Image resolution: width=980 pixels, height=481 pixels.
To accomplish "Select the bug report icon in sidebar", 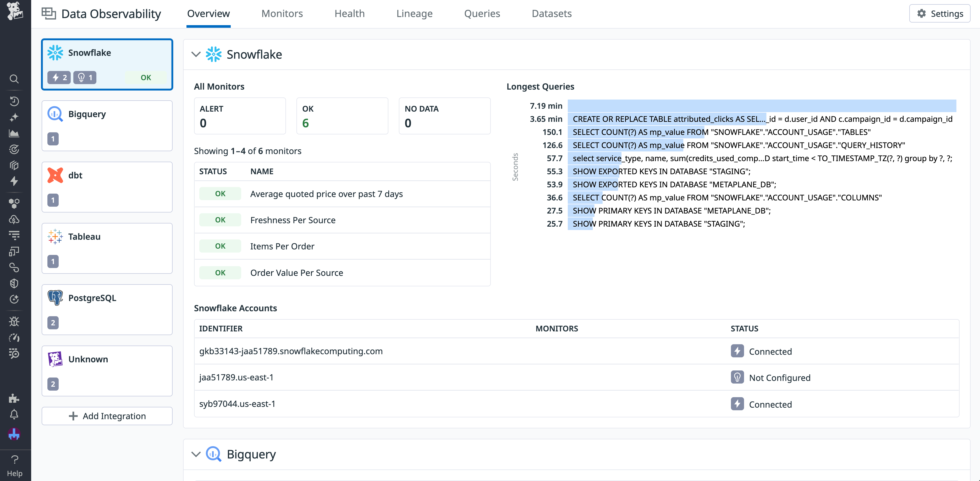I will (x=14, y=321).
